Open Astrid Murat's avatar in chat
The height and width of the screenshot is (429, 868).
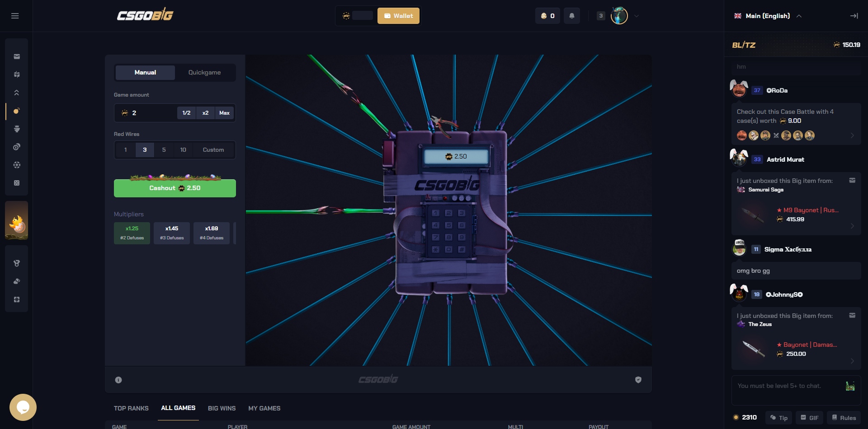pos(739,158)
